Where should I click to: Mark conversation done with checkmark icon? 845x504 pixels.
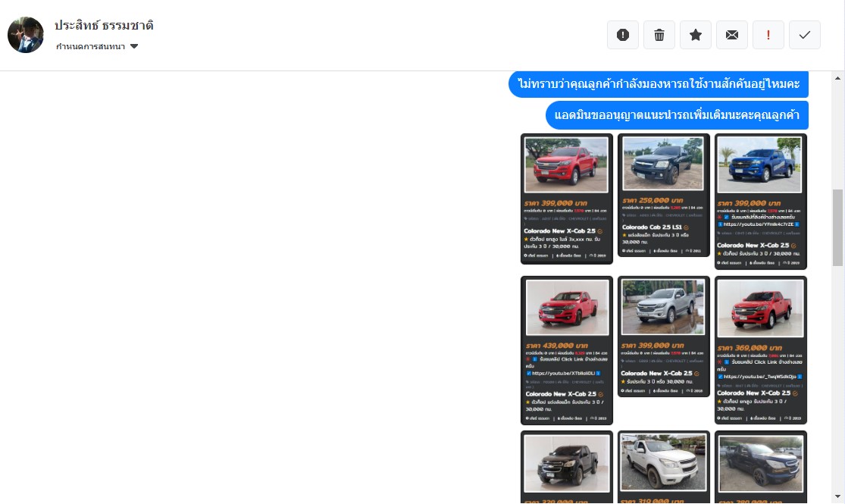tap(805, 35)
